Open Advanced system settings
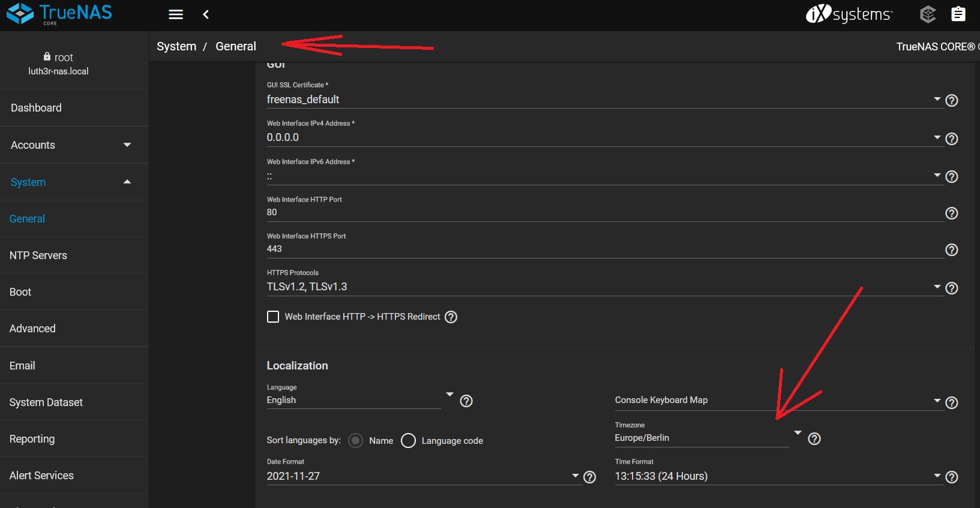 74,329
